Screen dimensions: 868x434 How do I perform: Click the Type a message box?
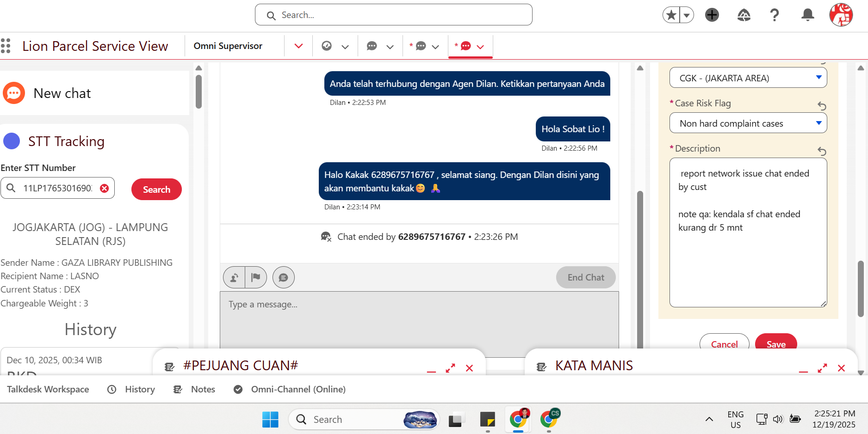(419, 320)
